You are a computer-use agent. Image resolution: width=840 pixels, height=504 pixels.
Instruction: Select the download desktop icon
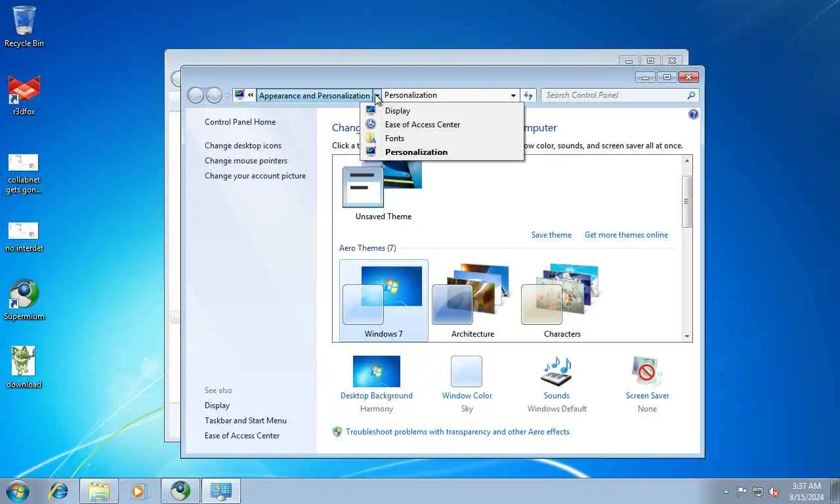click(24, 367)
